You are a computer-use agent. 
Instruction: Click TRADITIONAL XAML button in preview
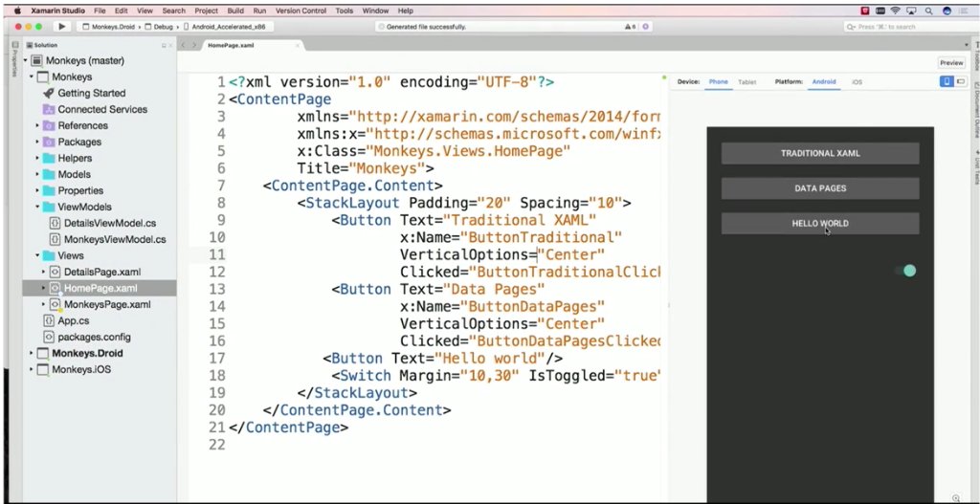[x=820, y=153]
